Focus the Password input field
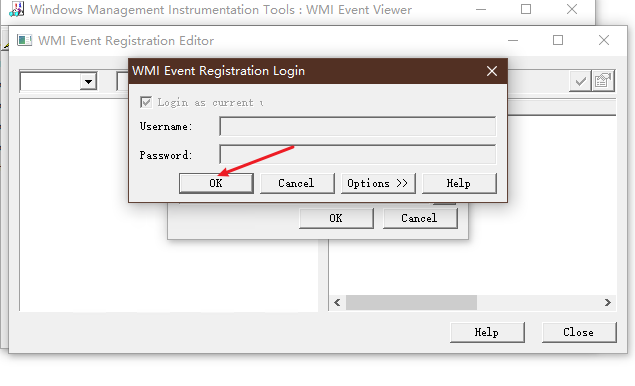This screenshot has width=635, height=386. coord(358,154)
